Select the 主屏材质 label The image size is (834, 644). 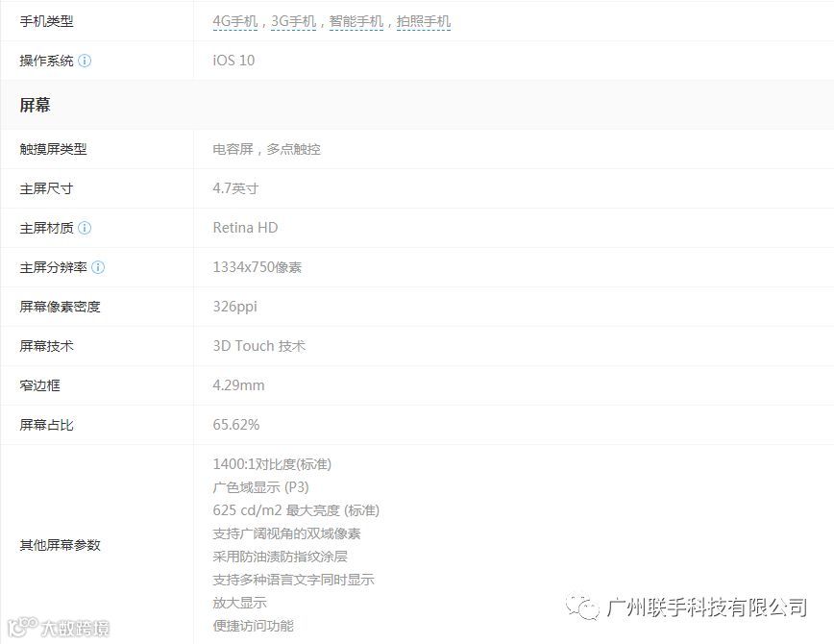[46, 228]
